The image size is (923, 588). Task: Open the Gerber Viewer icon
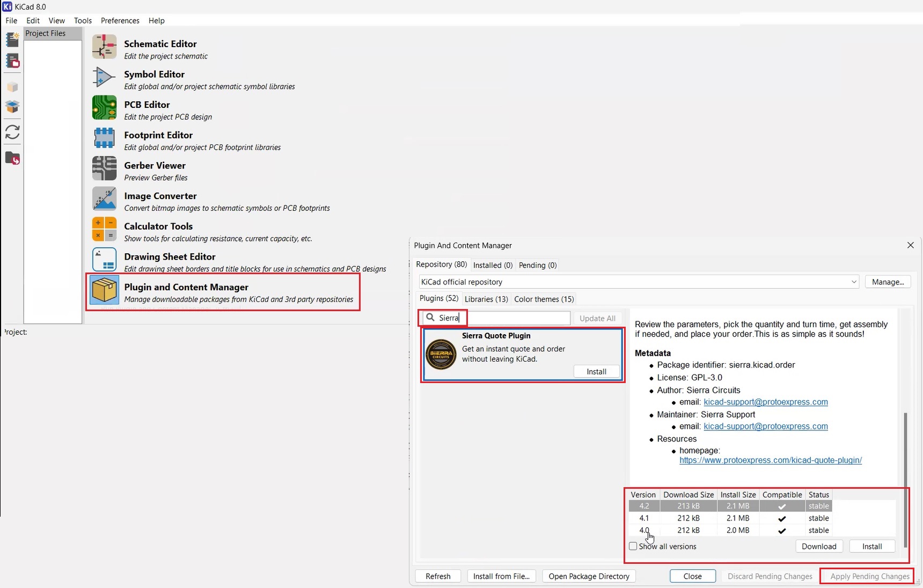104,168
